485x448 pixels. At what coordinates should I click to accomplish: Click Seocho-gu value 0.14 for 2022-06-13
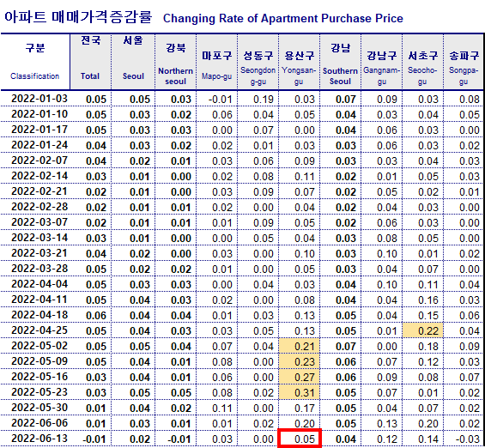pos(428,439)
